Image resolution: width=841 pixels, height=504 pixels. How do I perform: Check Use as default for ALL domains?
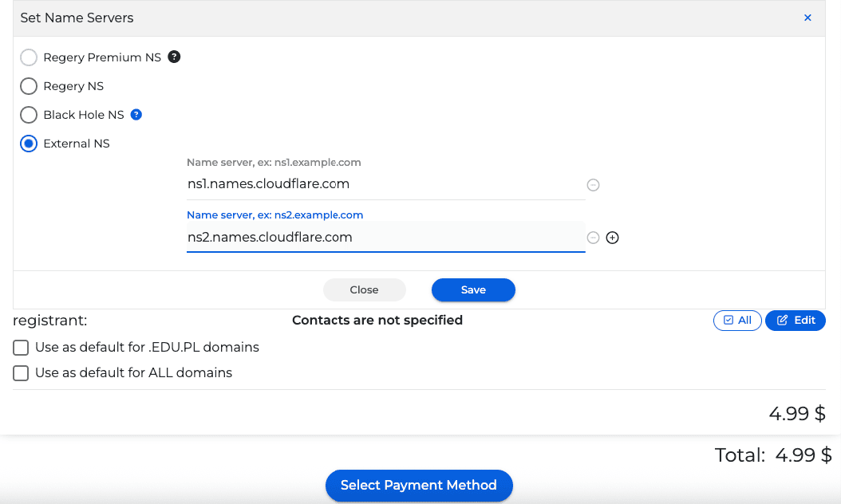point(21,373)
